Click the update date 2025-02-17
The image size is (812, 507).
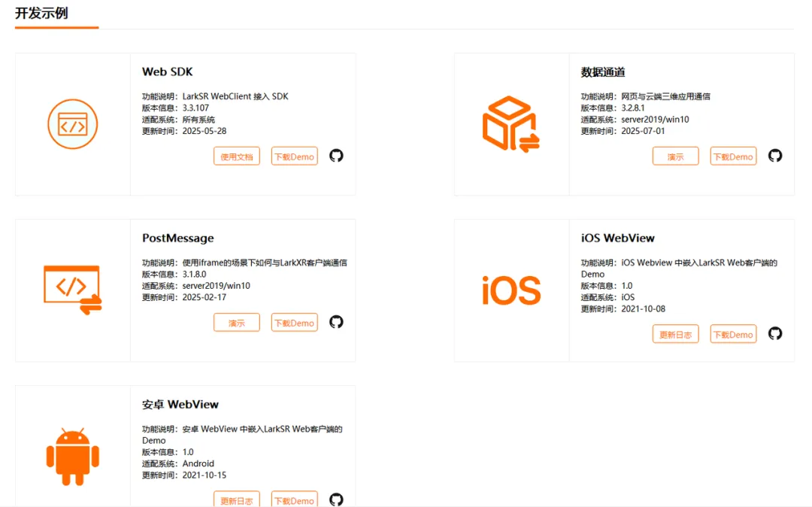pos(205,297)
